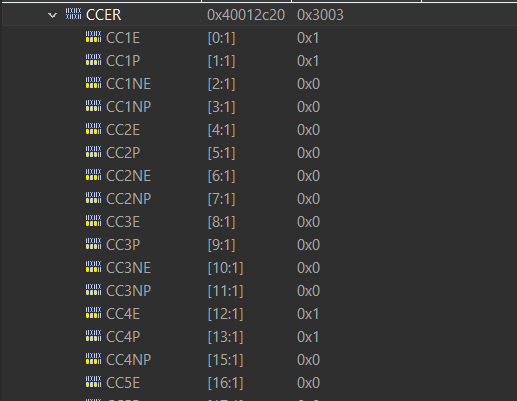Click the CC3NE bit range [10:1]

[225, 268]
